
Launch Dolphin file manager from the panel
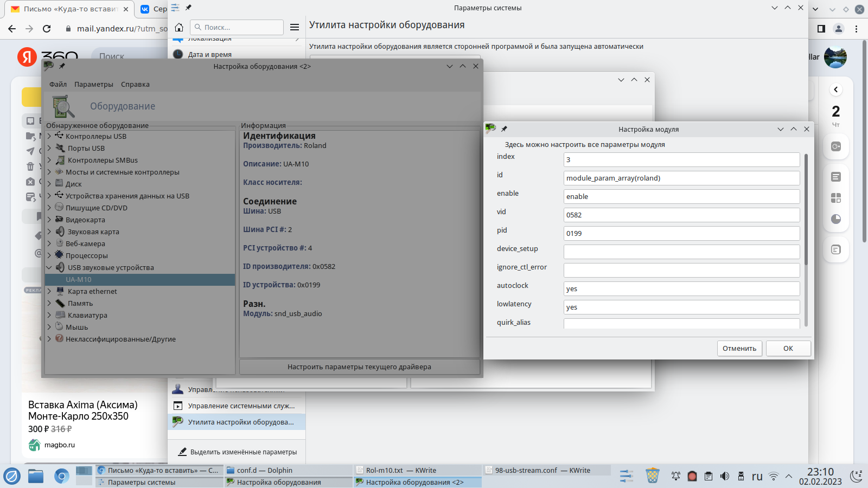point(36,476)
